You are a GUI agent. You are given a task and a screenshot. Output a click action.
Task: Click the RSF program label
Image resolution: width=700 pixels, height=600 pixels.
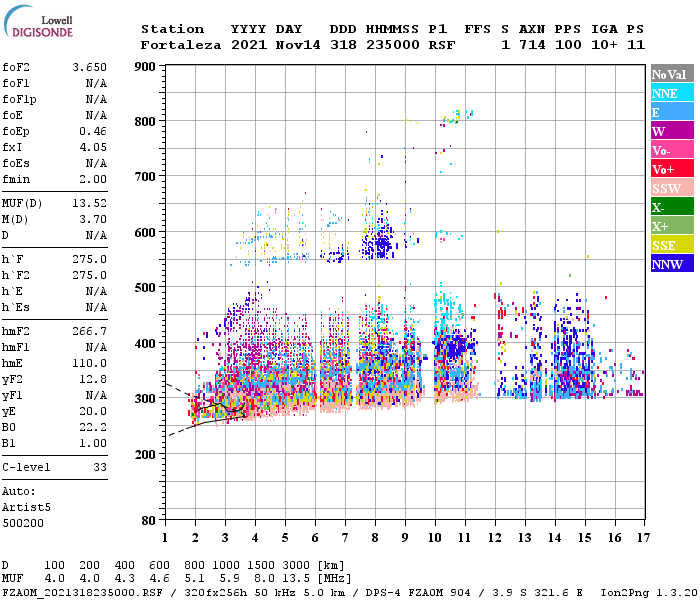[442, 45]
